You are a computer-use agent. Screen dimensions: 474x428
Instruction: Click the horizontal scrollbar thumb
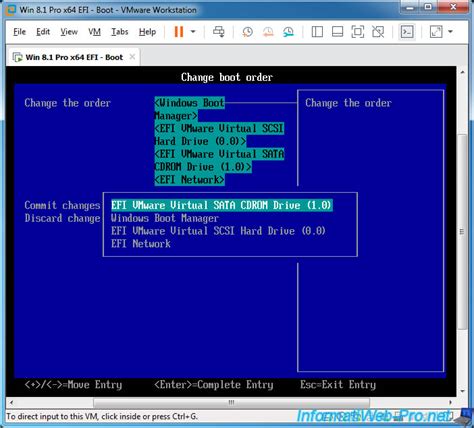coord(231,402)
